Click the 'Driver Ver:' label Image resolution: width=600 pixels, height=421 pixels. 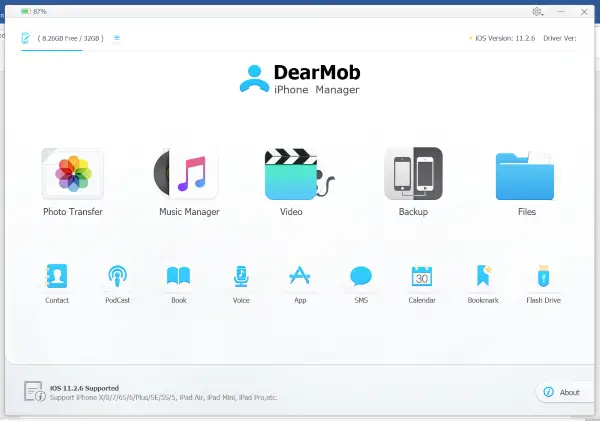(x=560, y=38)
